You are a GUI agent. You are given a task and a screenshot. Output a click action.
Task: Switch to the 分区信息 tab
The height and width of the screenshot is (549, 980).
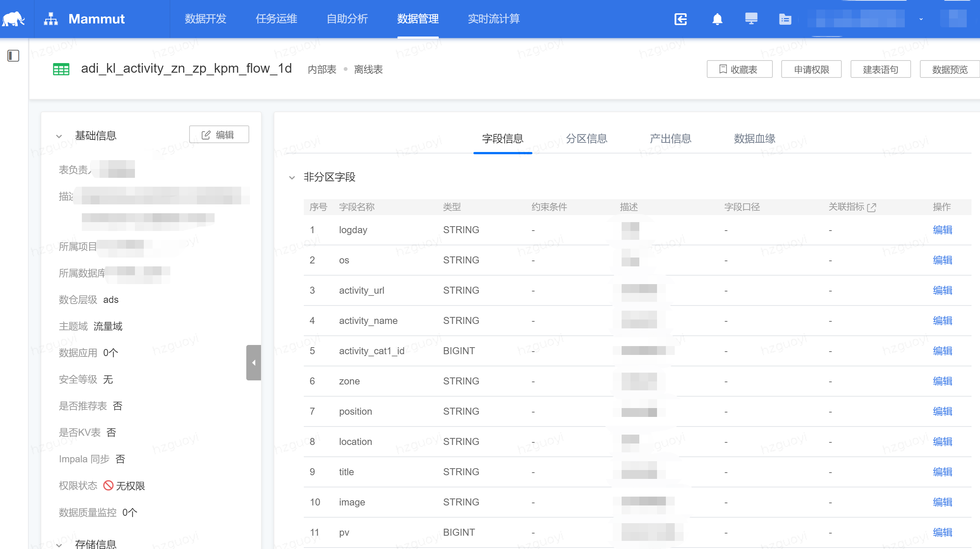tap(586, 139)
